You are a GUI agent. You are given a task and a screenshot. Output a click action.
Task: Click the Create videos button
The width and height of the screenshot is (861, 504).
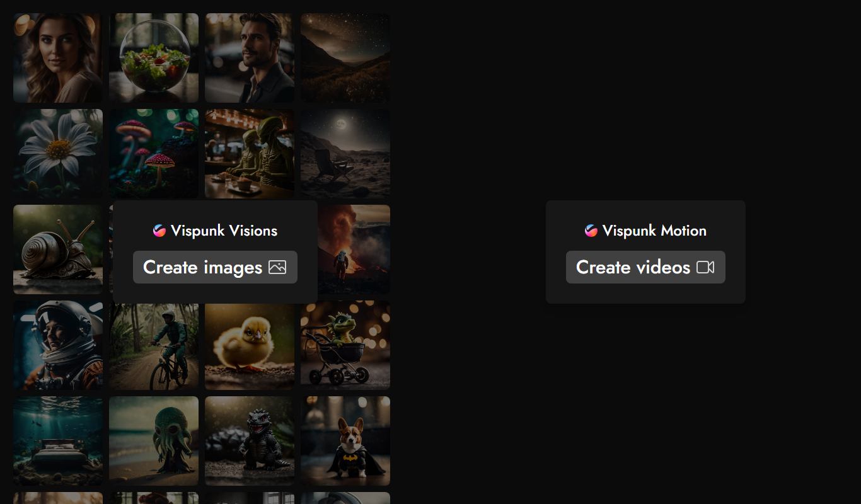645,267
